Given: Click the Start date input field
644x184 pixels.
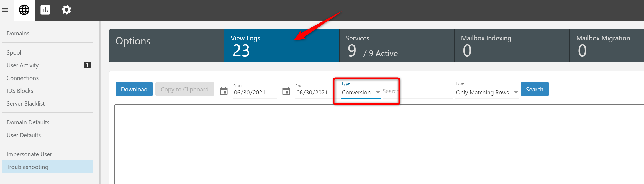Looking at the screenshot, I should point(254,93).
